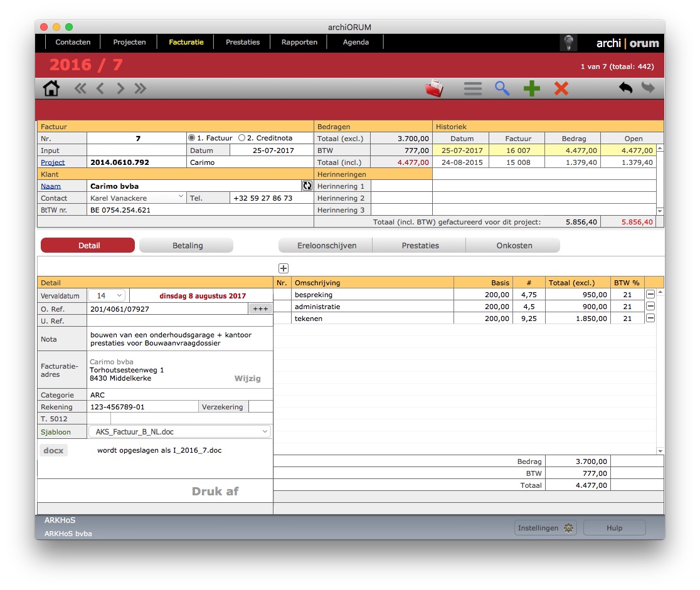
Task: Search invoices with magnifier icon
Action: pyautogui.click(x=502, y=88)
